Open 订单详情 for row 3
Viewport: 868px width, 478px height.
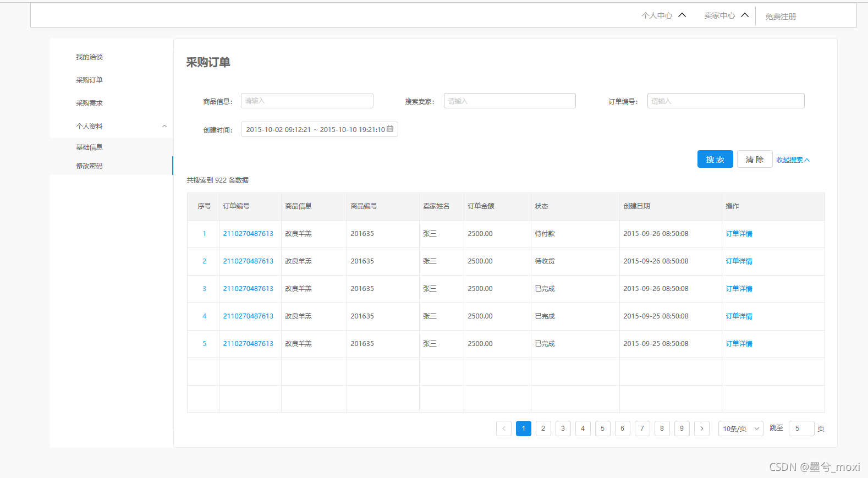click(x=739, y=289)
